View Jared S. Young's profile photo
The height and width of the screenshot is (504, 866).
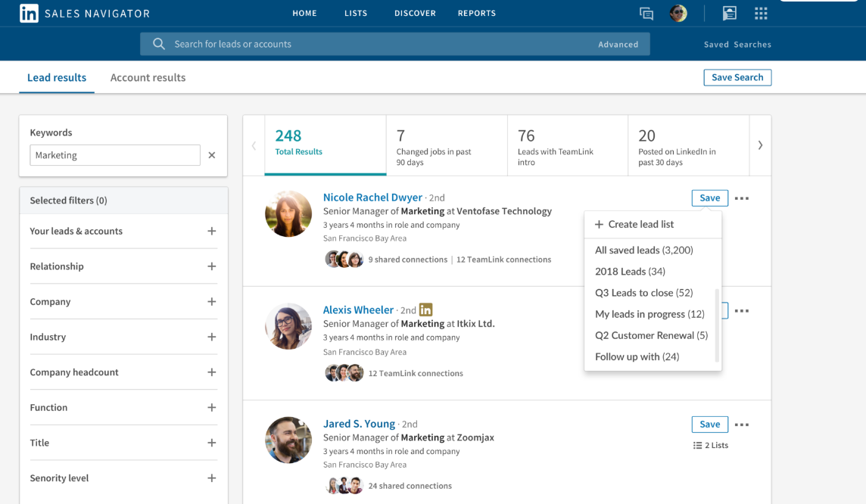pos(288,440)
